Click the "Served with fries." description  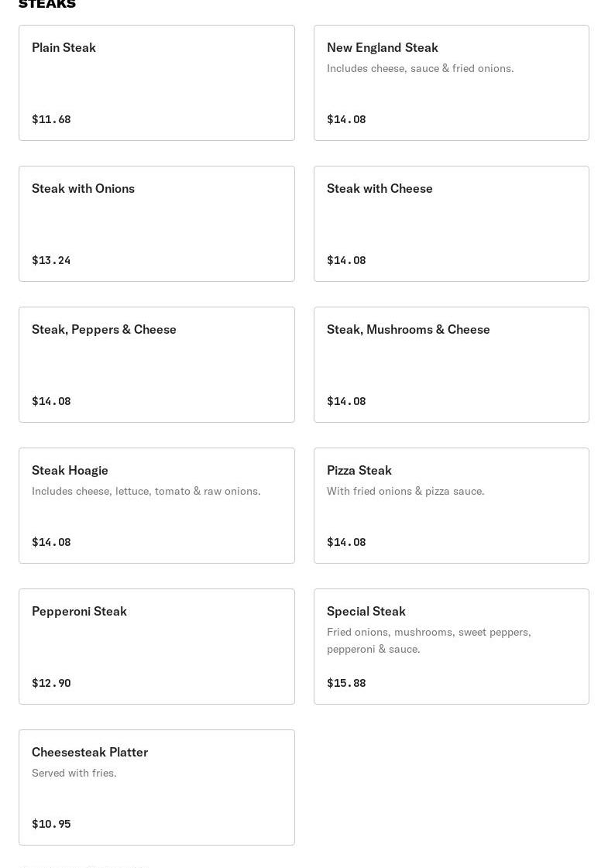(x=74, y=773)
